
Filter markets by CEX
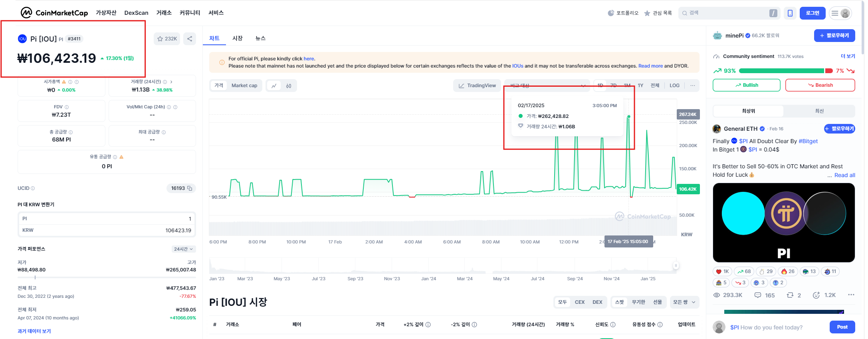coord(580,302)
